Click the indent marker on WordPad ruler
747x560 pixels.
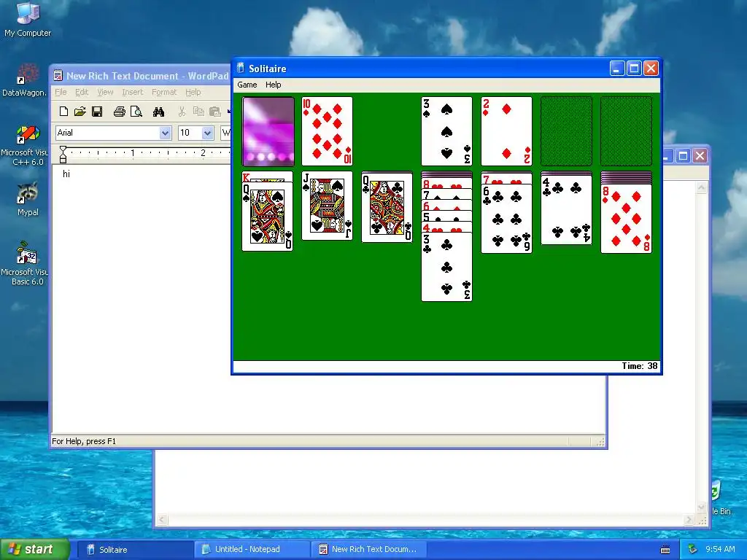pyautogui.click(x=63, y=155)
